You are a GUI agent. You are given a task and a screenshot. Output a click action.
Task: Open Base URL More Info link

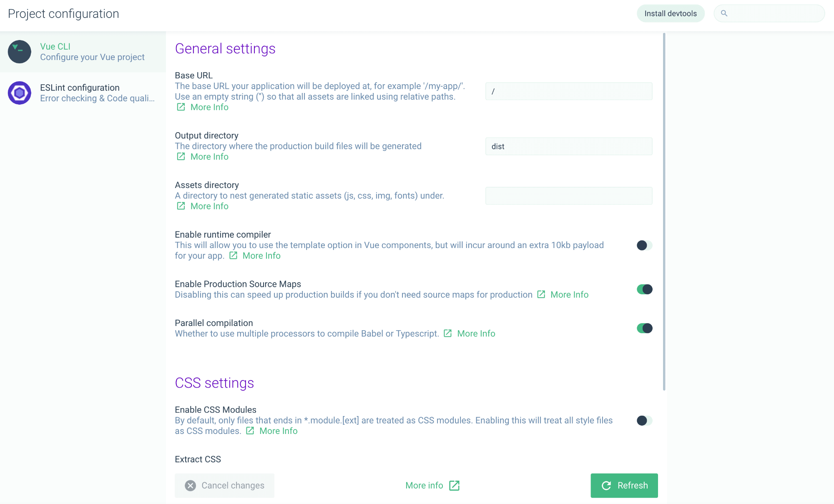(x=209, y=107)
